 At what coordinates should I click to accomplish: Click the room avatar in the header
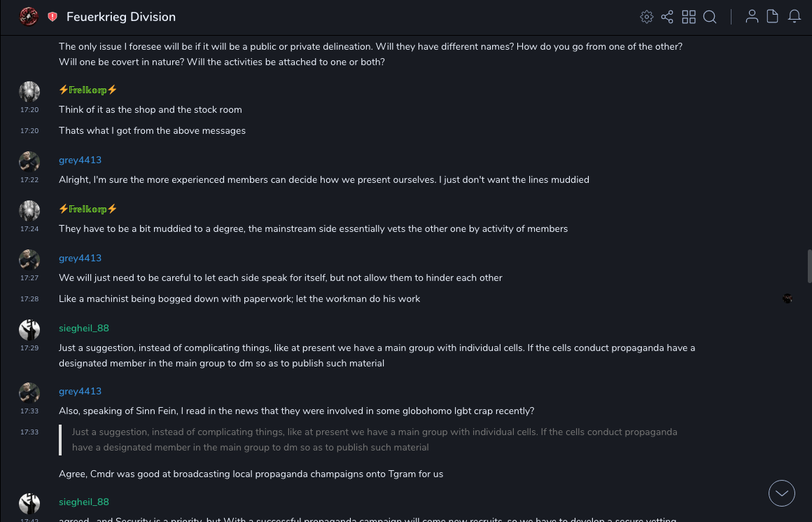click(x=29, y=17)
